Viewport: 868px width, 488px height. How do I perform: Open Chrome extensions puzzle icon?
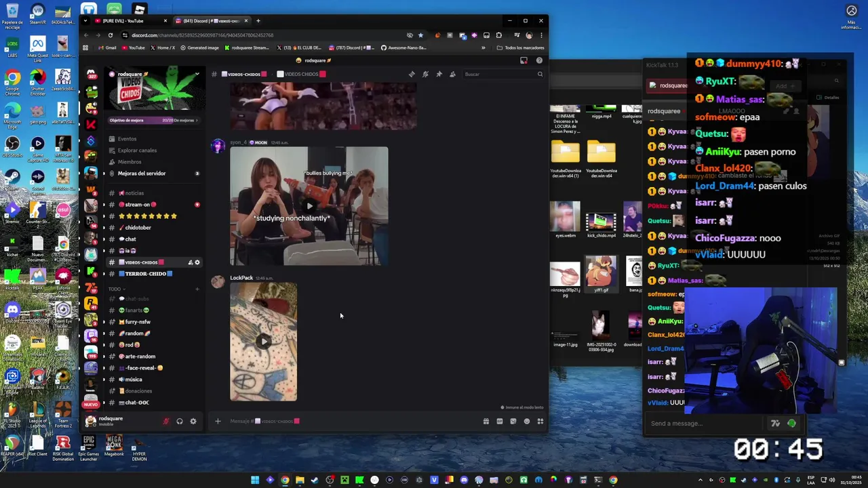pyautogui.click(x=498, y=35)
